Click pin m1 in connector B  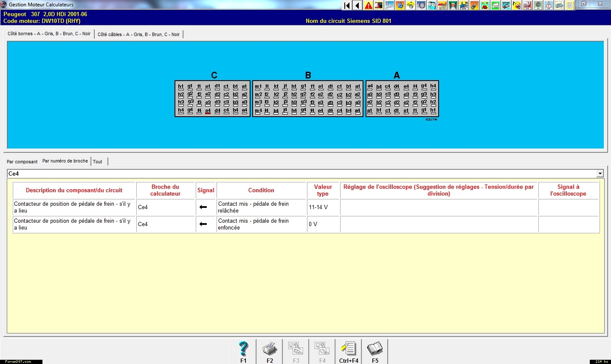(258, 87)
